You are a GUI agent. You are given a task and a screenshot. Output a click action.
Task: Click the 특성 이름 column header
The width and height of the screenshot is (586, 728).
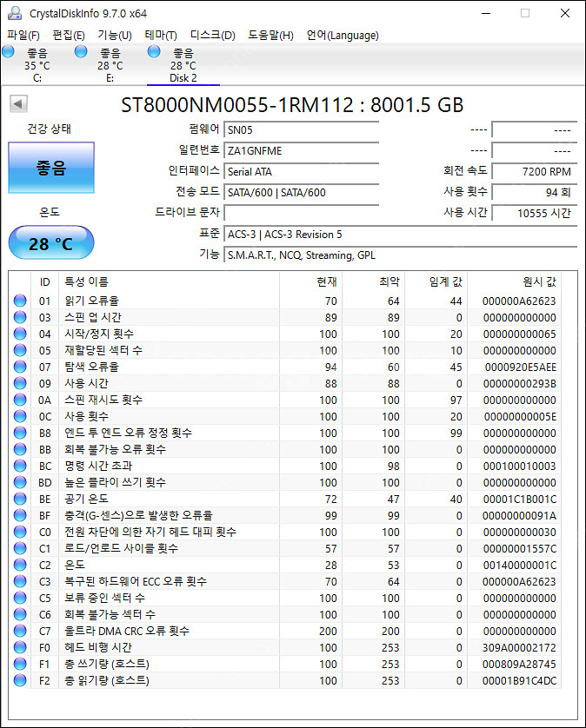[x=87, y=282]
